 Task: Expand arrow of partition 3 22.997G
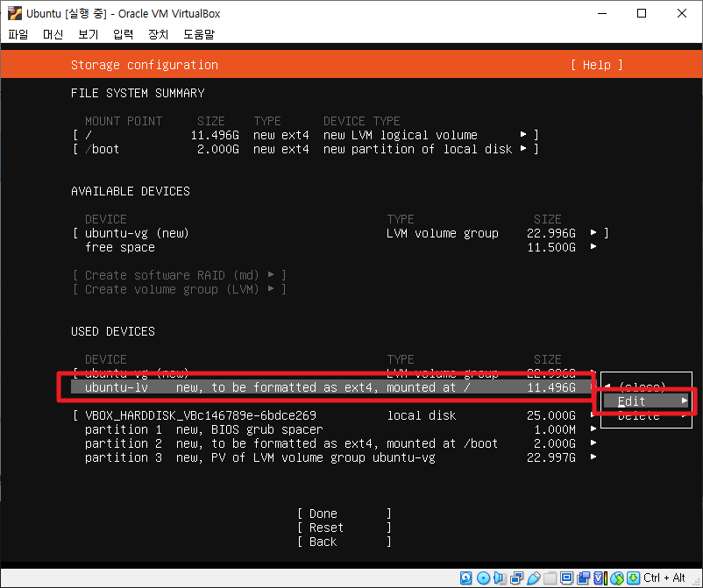coord(593,457)
